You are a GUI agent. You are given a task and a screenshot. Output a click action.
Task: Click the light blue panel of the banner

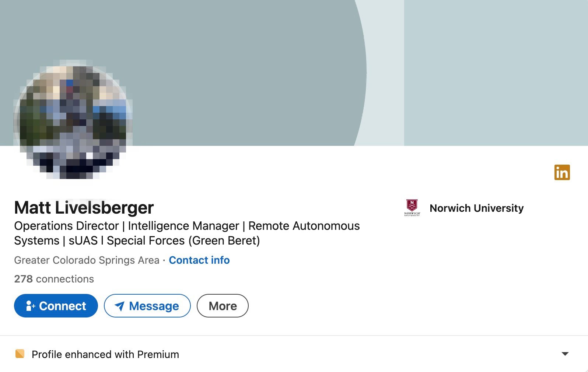point(496,74)
